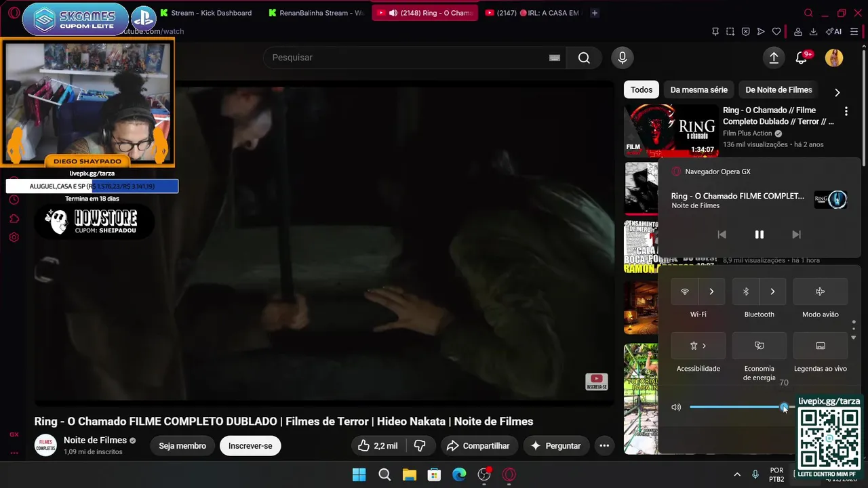Click the send/flow arrow icon
This screenshot has width=868, height=488.
[x=761, y=31]
